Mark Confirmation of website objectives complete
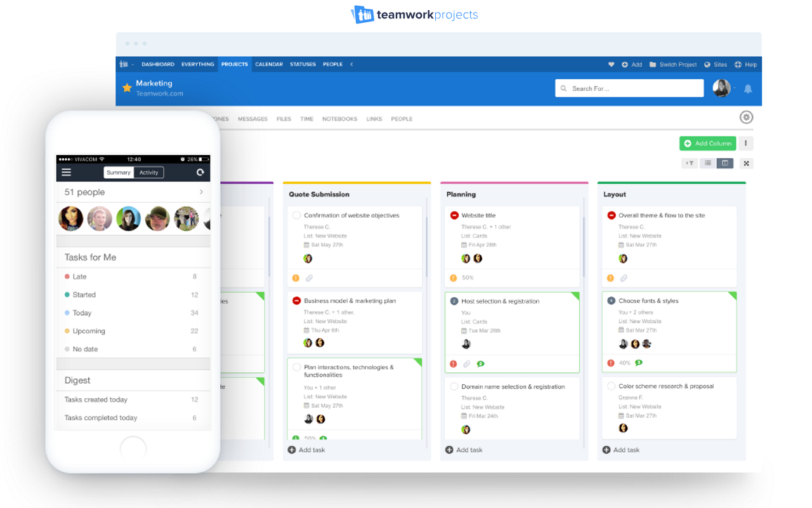Screen dimensions: 812x508 point(296,215)
